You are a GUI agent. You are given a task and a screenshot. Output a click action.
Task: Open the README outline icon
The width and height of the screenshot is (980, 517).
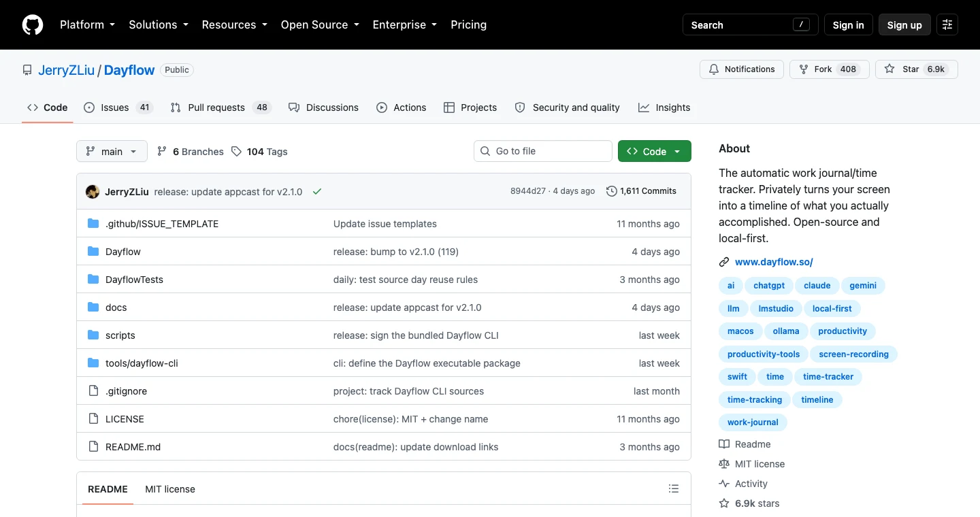tap(674, 488)
